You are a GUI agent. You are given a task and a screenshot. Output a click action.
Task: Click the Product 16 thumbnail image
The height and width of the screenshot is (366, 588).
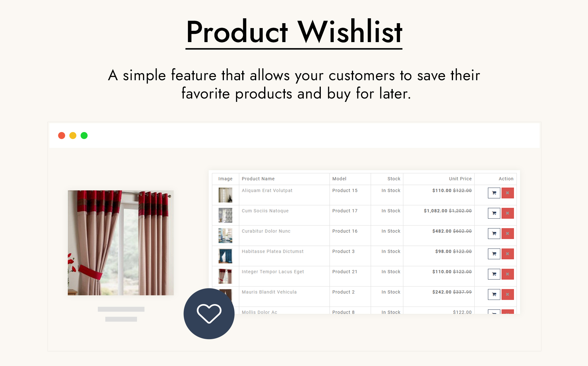(225, 235)
